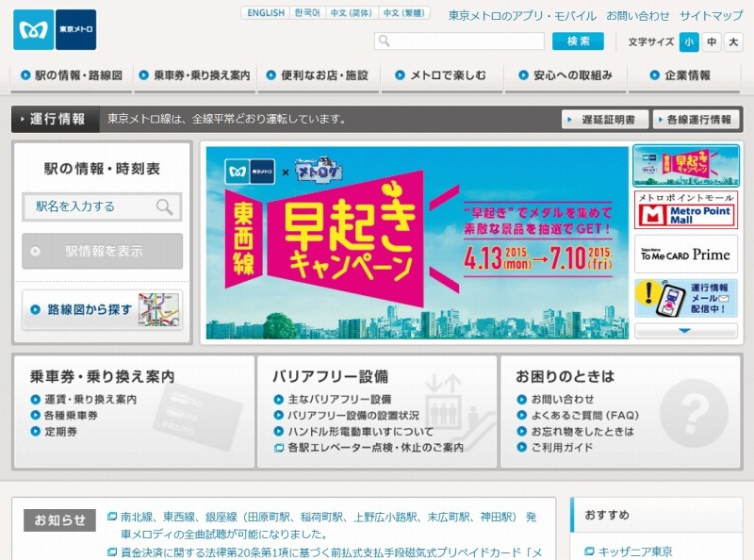Switch language to 中文 (繁體)
This screenshot has width=754, height=560.
click(x=404, y=13)
